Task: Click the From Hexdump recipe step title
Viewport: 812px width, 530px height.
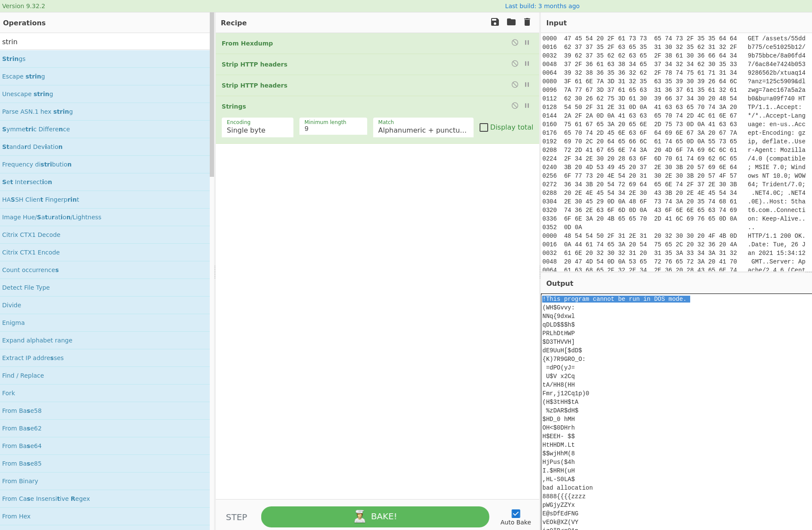Action: point(247,43)
